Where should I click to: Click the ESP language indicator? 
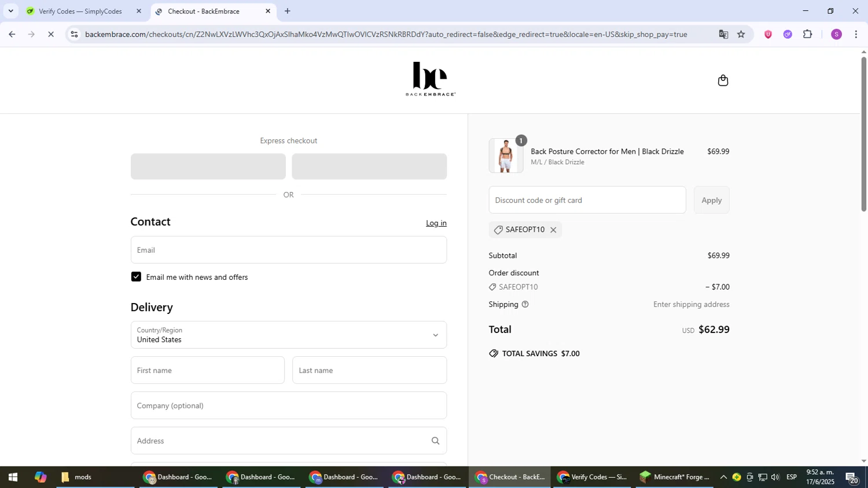tap(792, 478)
